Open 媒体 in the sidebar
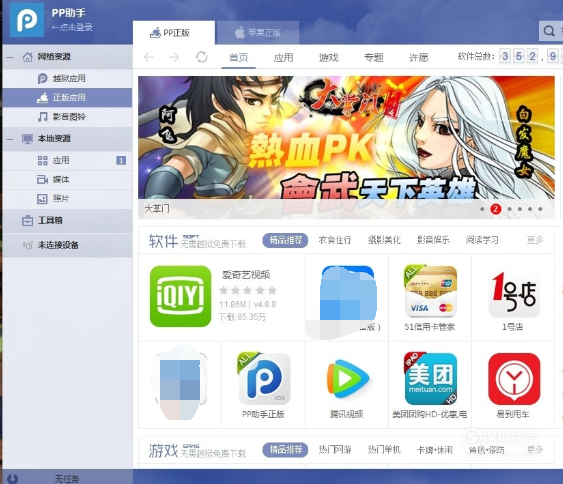563x484 pixels. (68, 179)
